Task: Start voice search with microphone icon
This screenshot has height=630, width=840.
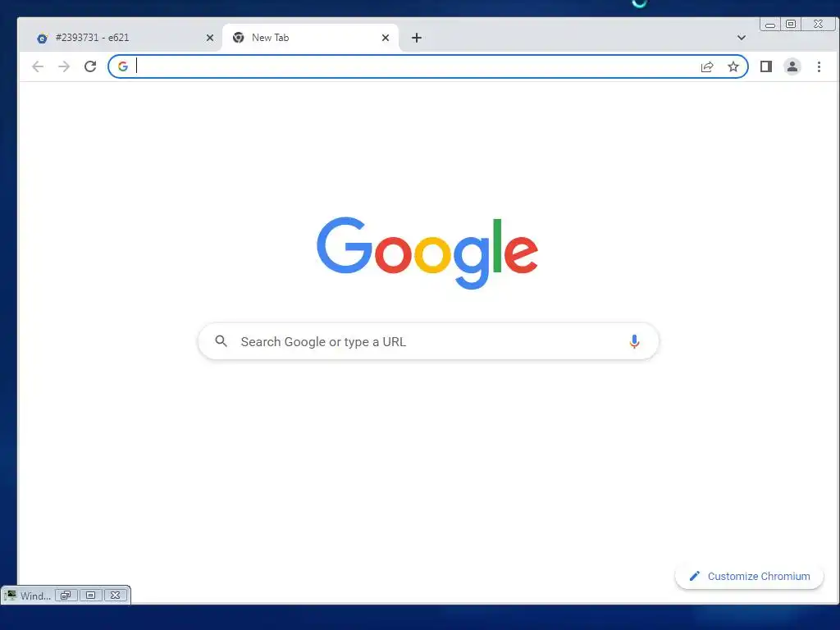Action: click(x=634, y=341)
